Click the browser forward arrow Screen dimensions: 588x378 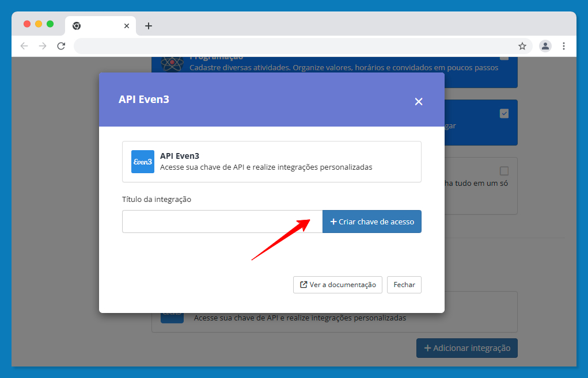click(x=43, y=46)
